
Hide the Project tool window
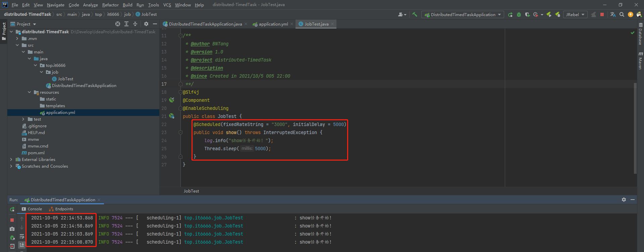(x=155, y=24)
